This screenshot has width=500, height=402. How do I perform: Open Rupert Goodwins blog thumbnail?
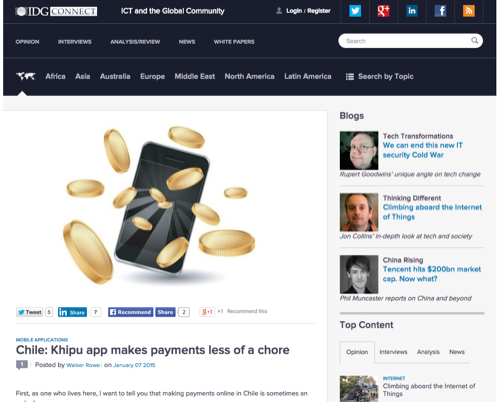tap(359, 150)
